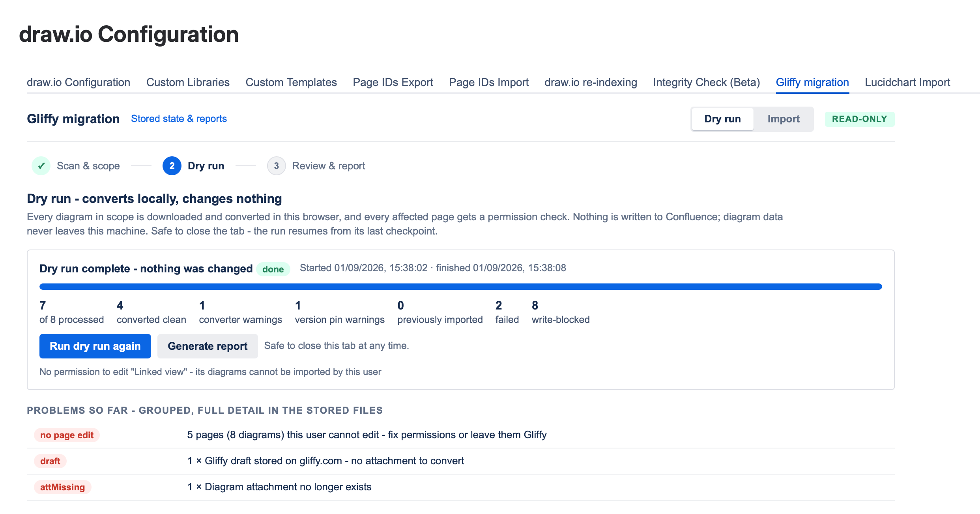980x514 pixels.
Task: Go to Page IDs Export tab
Action: [393, 82]
